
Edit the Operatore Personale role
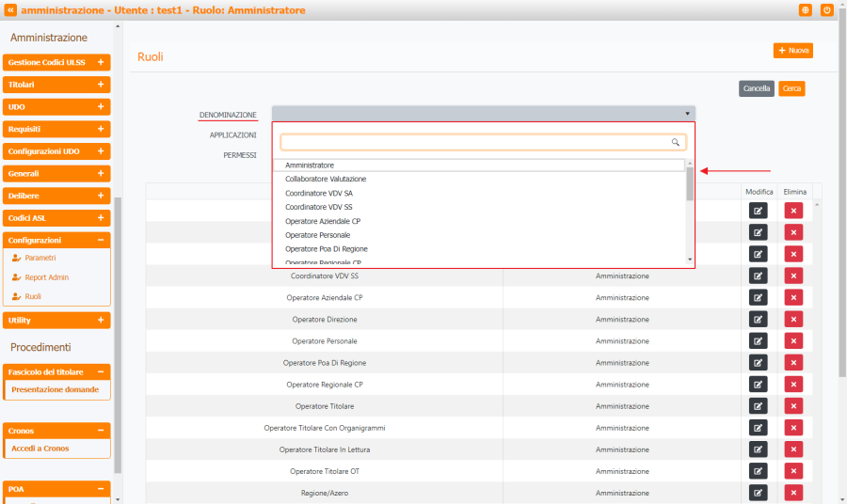pyautogui.click(x=758, y=340)
